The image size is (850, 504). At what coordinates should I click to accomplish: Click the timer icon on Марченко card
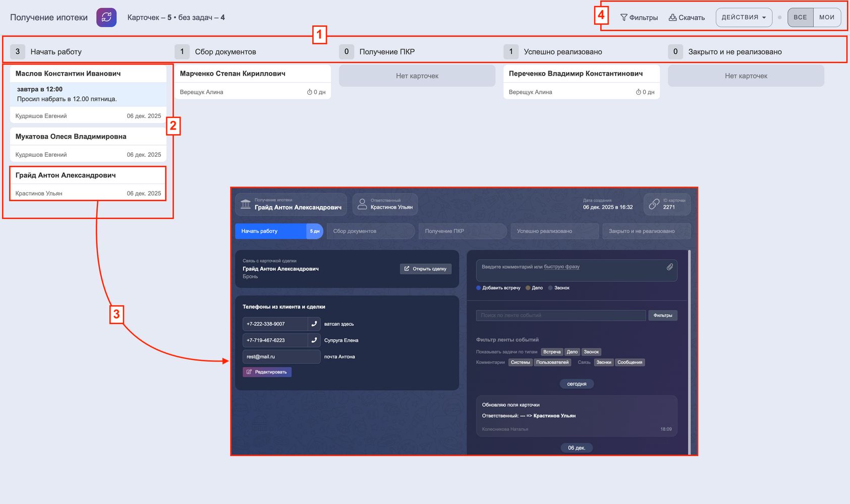tap(309, 92)
